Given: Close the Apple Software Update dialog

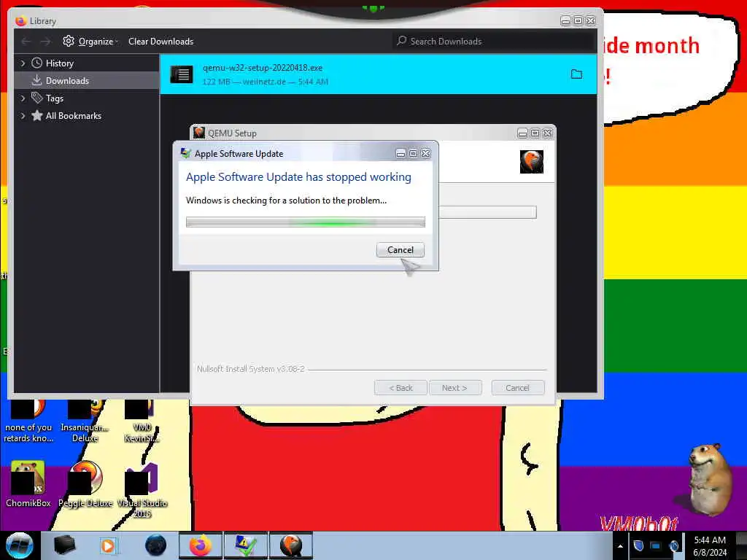Looking at the screenshot, I should [425, 153].
